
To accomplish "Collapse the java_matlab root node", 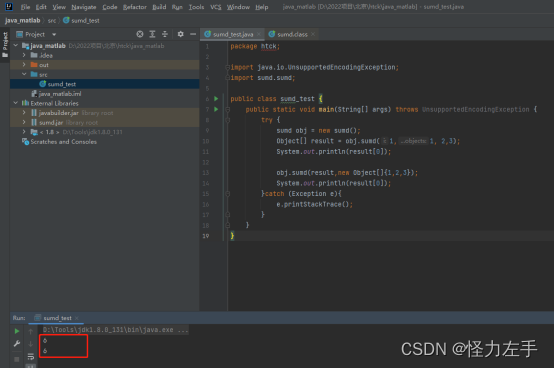I will [x=16, y=46].
